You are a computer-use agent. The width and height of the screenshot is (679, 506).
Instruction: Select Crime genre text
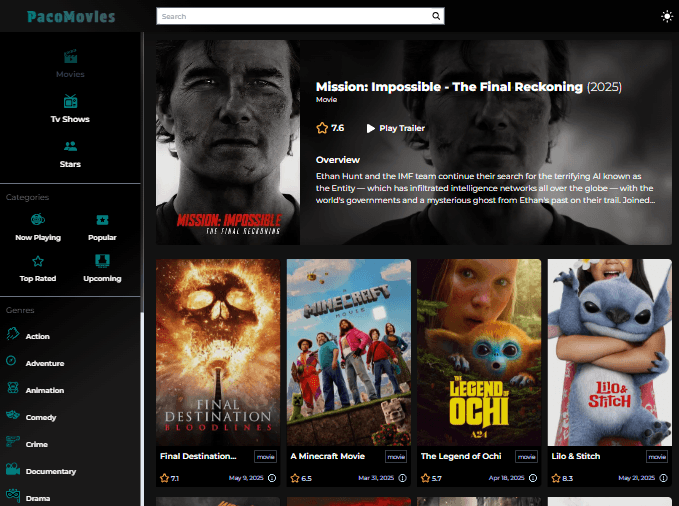[x=37, y=444]
